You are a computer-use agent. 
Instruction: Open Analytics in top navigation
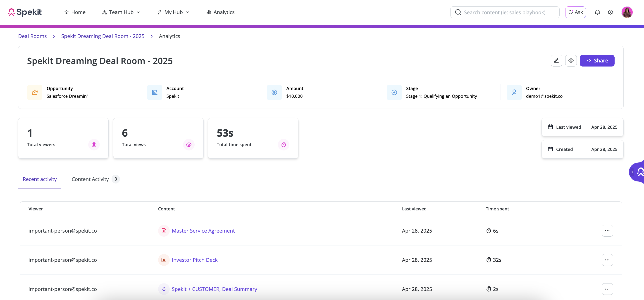(x=220, y=12)
